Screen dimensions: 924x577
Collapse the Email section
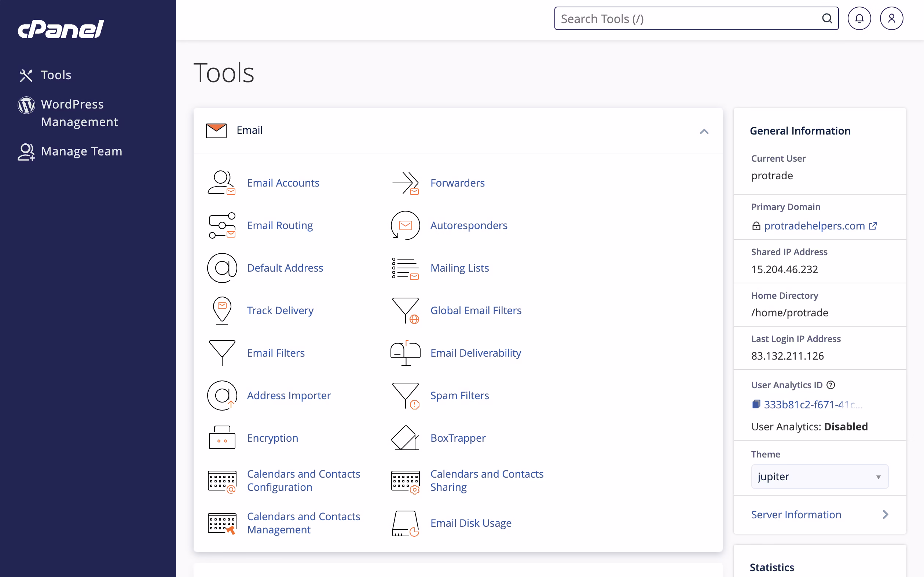point(704,132)
